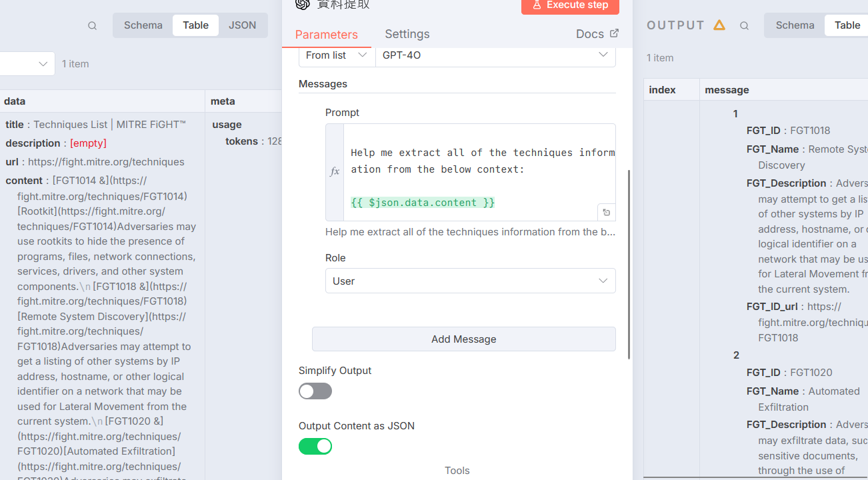This screenshot has width=868, height=480.
Task: Click the Messages section label
Action: coord(323,84)
